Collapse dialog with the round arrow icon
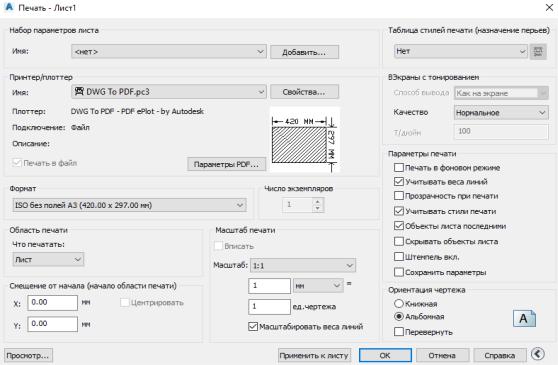 [538, 354]
